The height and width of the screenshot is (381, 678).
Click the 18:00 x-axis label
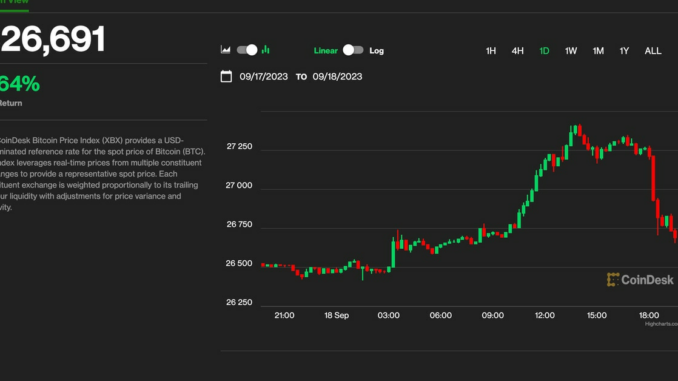pyautogui.click(x=649, y=315)
